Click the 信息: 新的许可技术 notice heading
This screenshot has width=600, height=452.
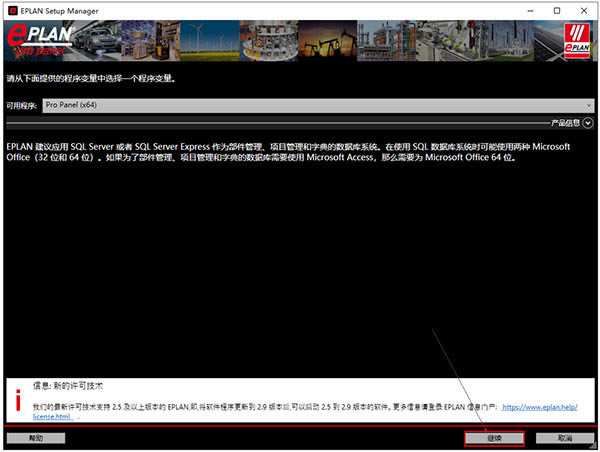point(68,385)
